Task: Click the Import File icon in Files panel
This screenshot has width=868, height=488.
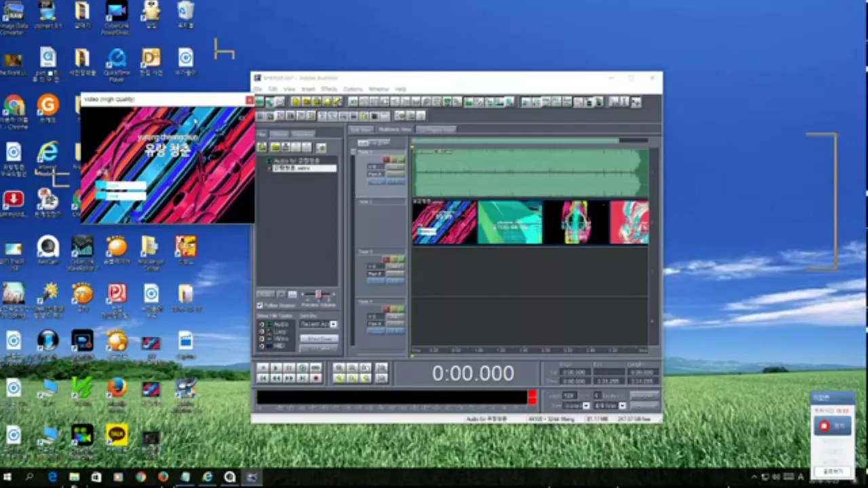Action: [262, 147]
